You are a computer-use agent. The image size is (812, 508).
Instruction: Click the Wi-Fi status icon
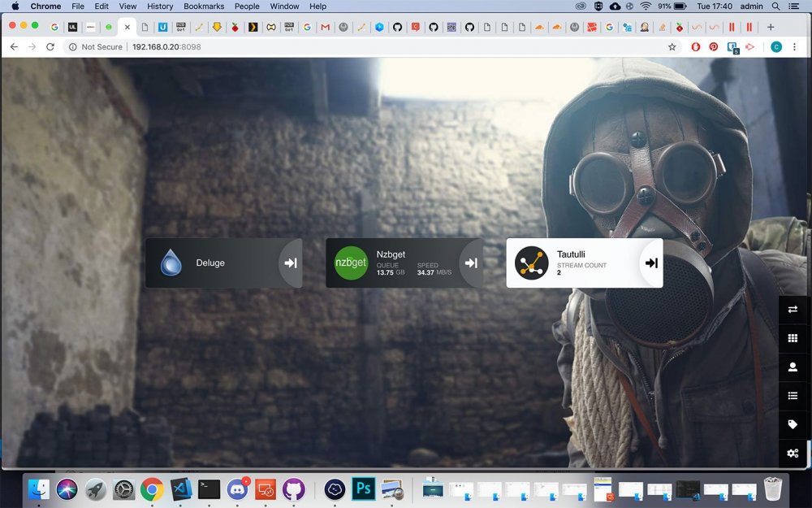pyautogui.click(x=646, y=7)
